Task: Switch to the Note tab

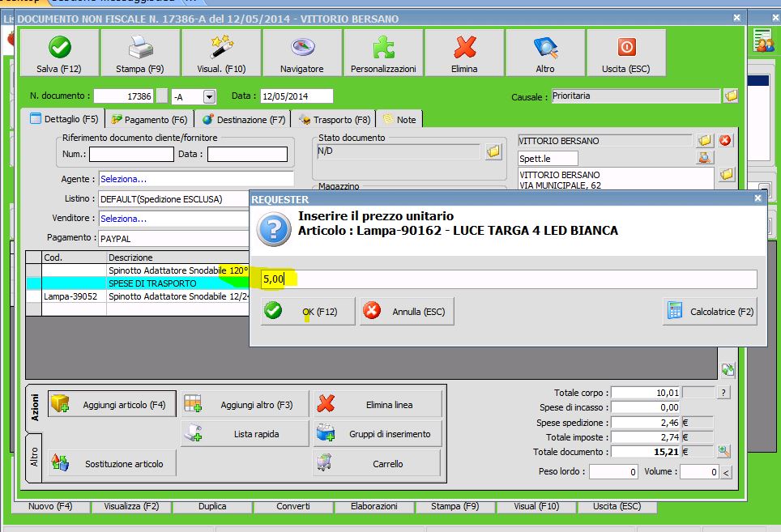Action: click(400, 120)
